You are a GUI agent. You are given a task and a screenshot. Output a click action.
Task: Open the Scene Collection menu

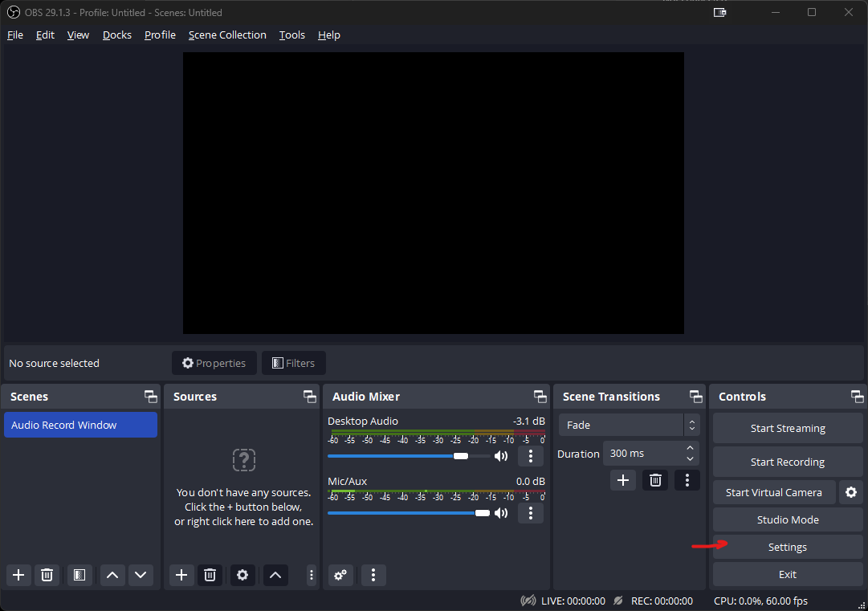[227, 35]
